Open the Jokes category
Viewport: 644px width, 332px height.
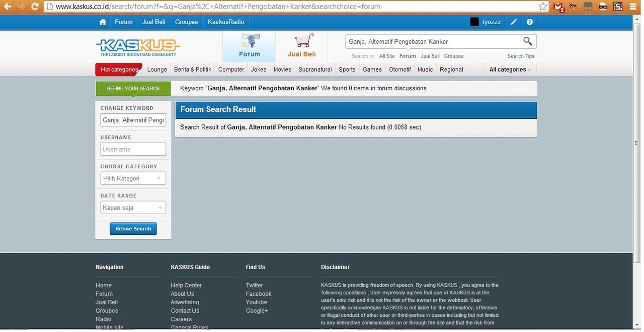(259, 70)
